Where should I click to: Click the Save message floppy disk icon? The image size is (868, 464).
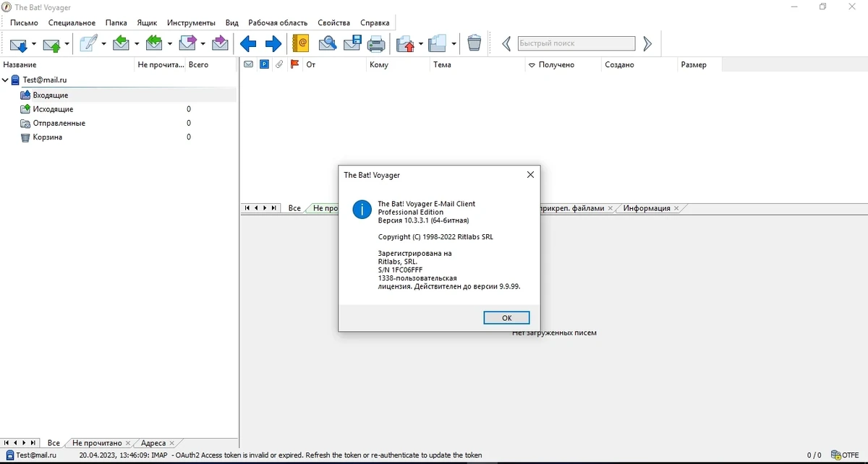pos(352,43)
